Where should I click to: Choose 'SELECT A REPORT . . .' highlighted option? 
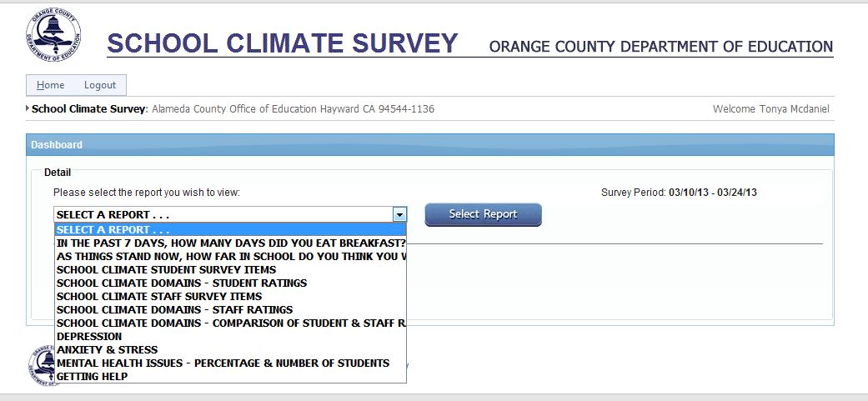pos(113,229)
